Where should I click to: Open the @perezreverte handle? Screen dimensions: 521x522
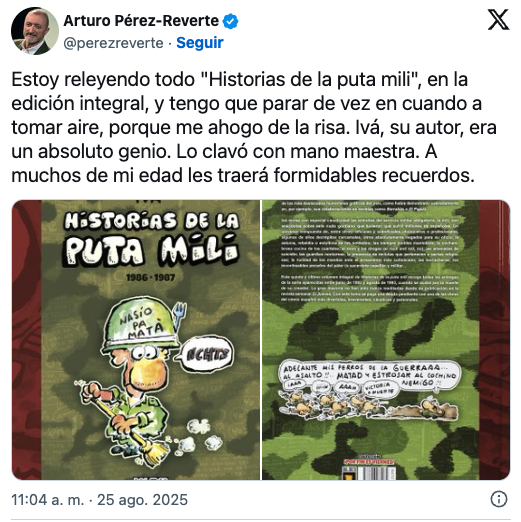pos(113,43)
